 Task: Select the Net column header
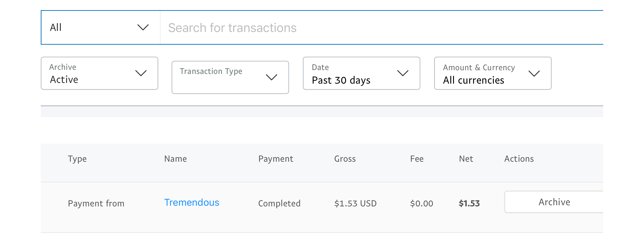[x=466, y=159]
